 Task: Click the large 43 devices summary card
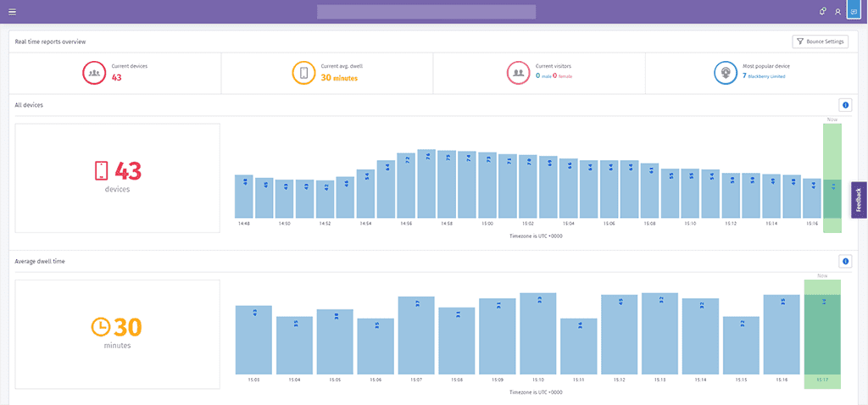pos(117,178)
